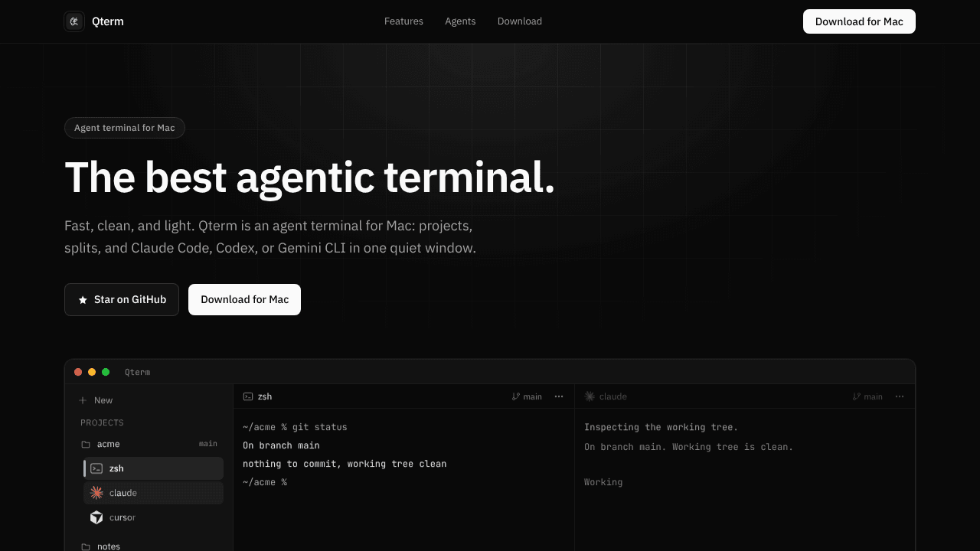Open the Features nav link
The height and width of the screenshot is (551, 980).
click(x=403, y=21)
